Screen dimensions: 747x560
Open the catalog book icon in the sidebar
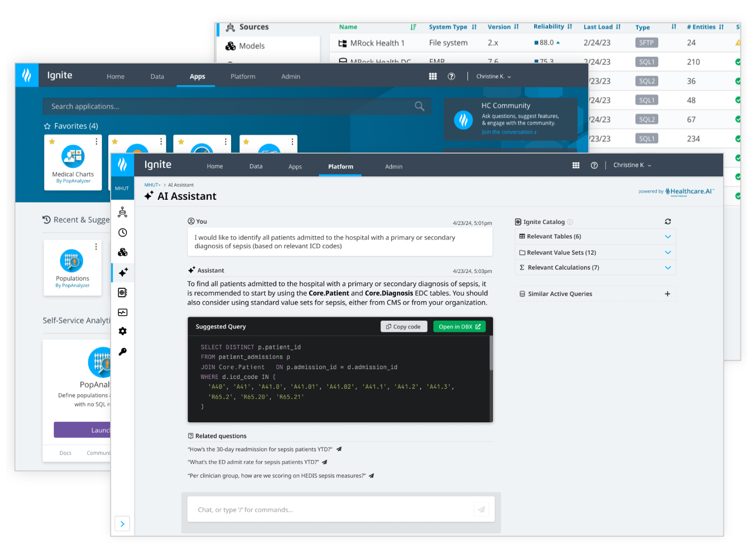[x=122, y=293]
